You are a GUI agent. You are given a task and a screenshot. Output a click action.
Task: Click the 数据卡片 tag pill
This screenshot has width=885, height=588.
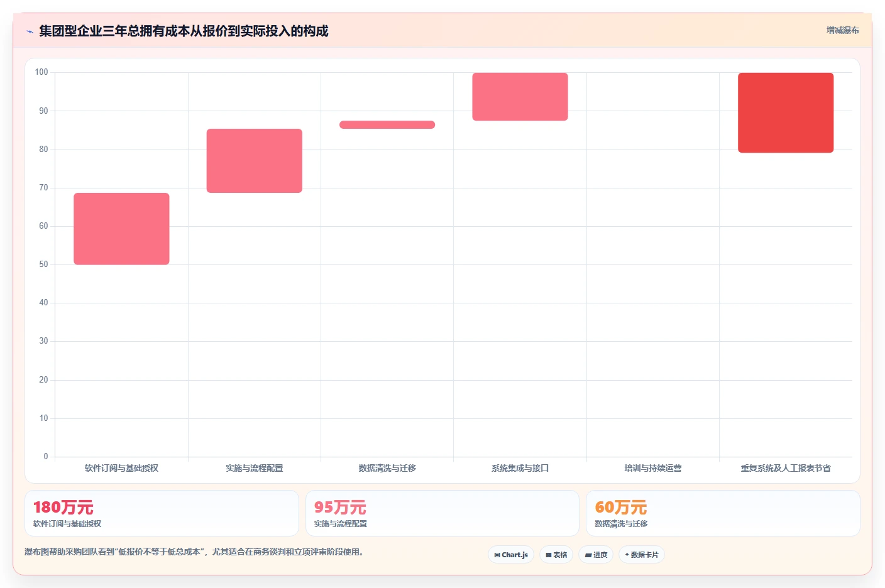(x=642, y=555)
